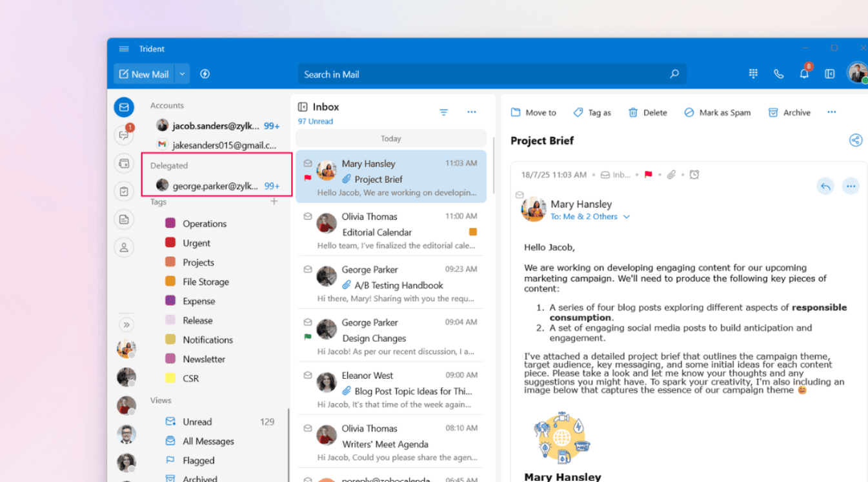Mark the email as Spam
This screenshot has width=868, height=482.
(717, 112)
